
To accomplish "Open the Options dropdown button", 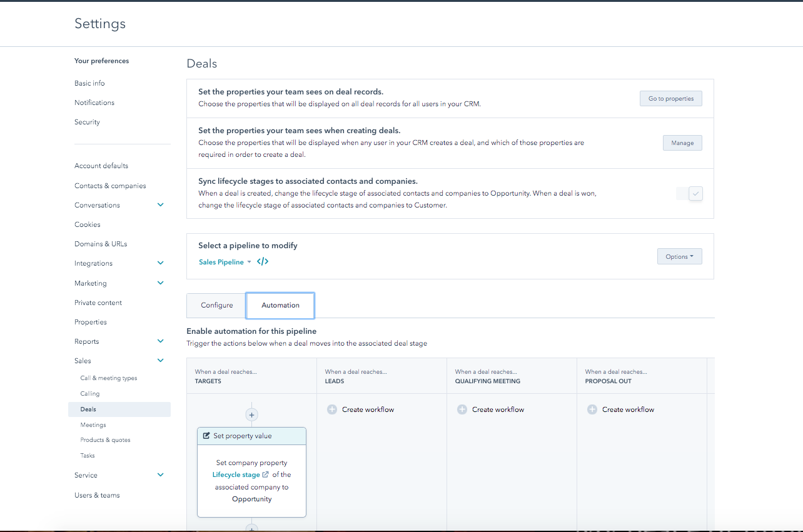I will tap(679, 256).
